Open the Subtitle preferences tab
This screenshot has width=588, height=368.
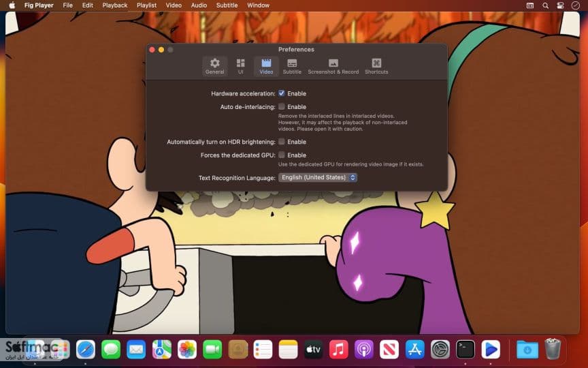coord(292,66)
